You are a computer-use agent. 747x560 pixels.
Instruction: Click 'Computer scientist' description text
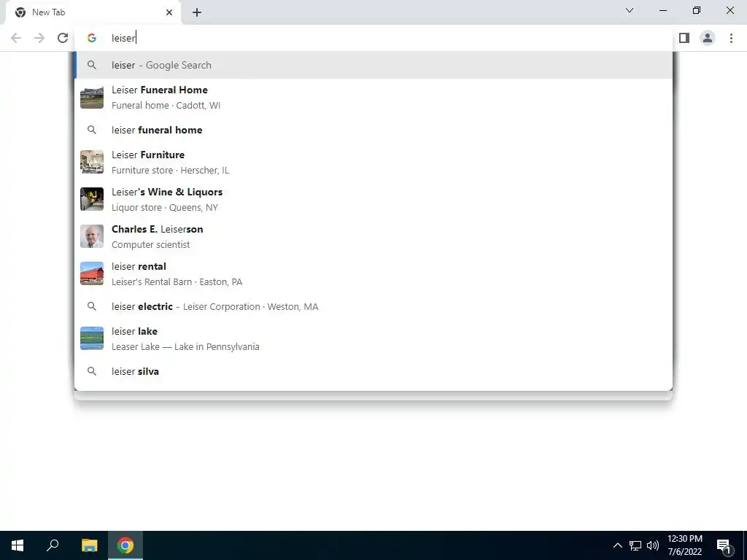click(150, 245)
